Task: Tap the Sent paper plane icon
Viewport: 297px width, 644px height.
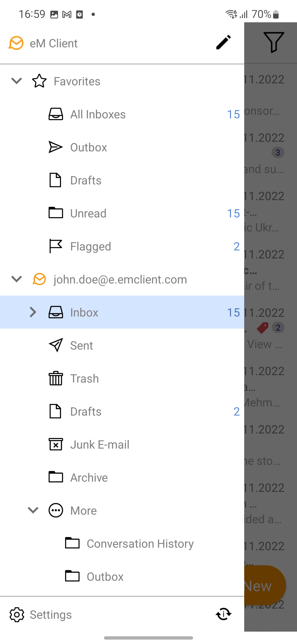Action: point(56,345)
